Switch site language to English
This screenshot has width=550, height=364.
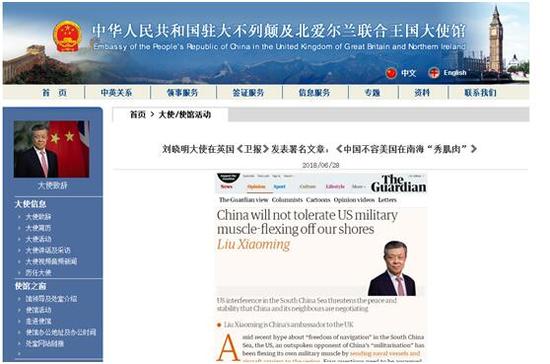pos(455,73)
